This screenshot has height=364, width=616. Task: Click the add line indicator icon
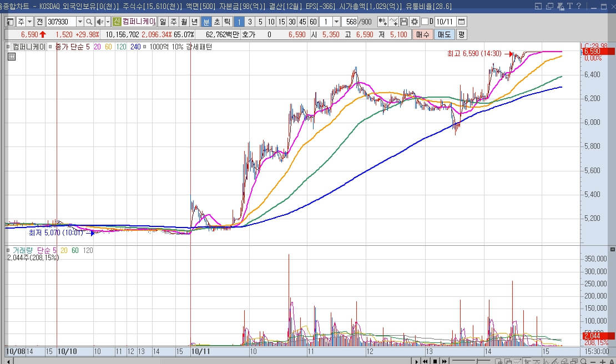[x=393, y=22]
